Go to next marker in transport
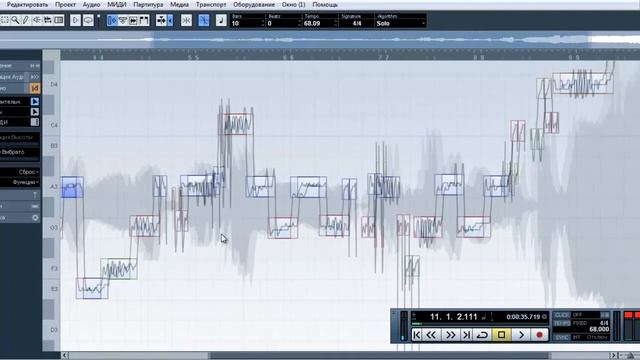This screenshot has height=360, width=640. point(467,335)
